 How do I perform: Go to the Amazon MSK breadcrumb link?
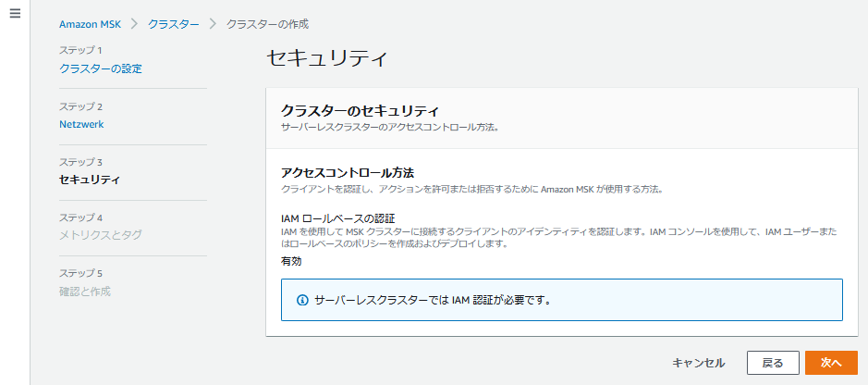pyautogui.click(x=91, y=24)
